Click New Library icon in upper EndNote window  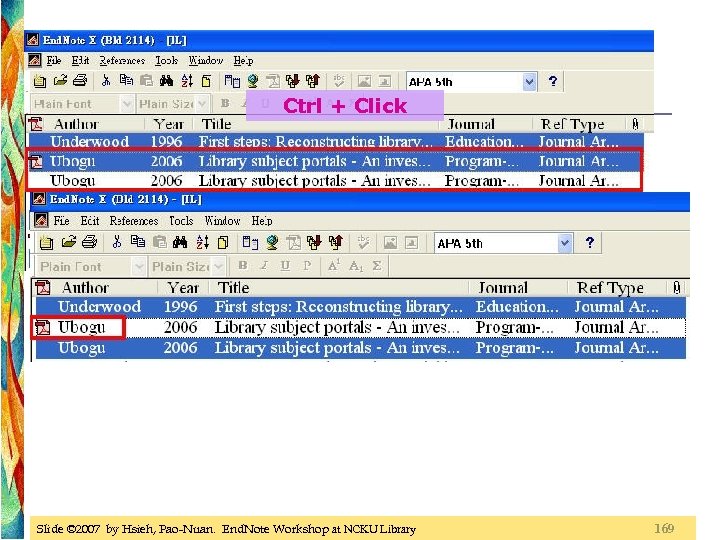coord(40,81)
